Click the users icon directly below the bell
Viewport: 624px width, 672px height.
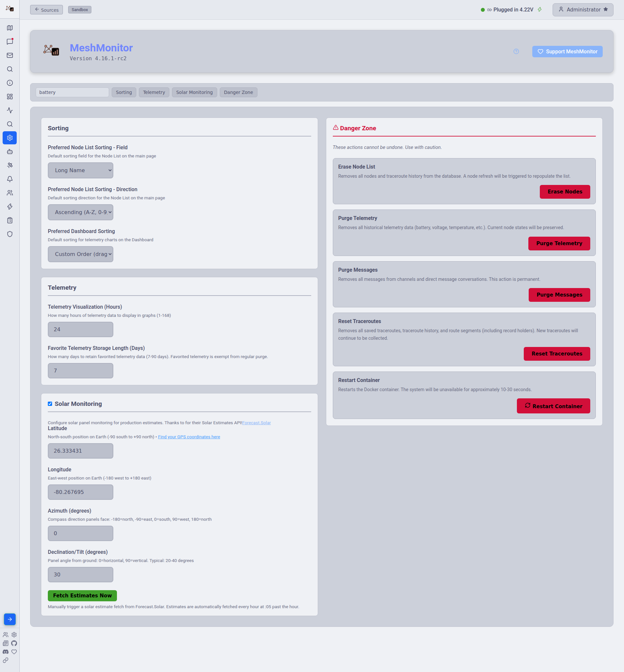[10, 193]
